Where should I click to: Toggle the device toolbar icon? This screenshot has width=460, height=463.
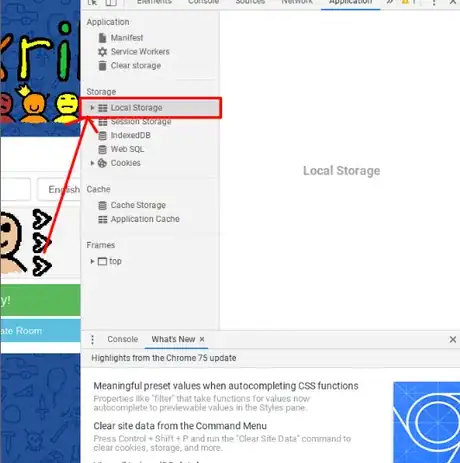(111, 3)
